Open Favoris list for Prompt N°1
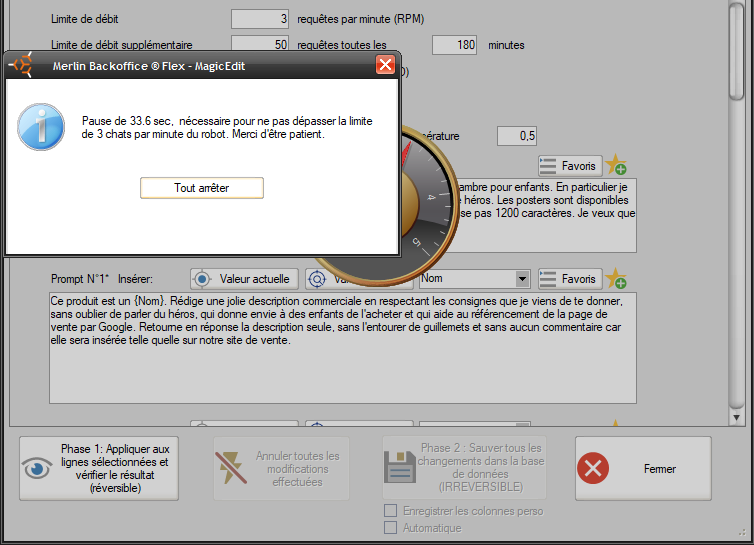The width and height of the screenshot is (754, 545). tap(570, 279)
